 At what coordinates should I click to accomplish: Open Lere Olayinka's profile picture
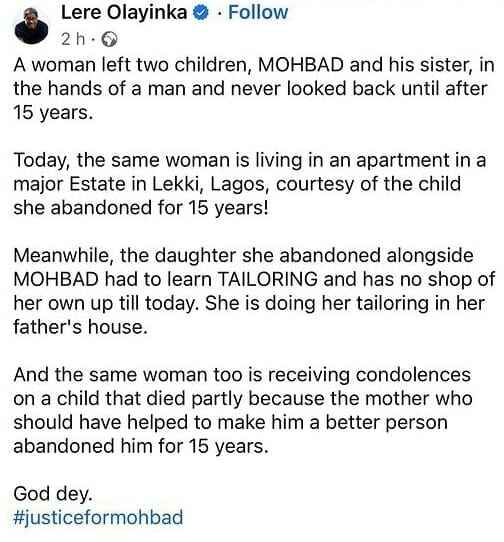point(31,26)
